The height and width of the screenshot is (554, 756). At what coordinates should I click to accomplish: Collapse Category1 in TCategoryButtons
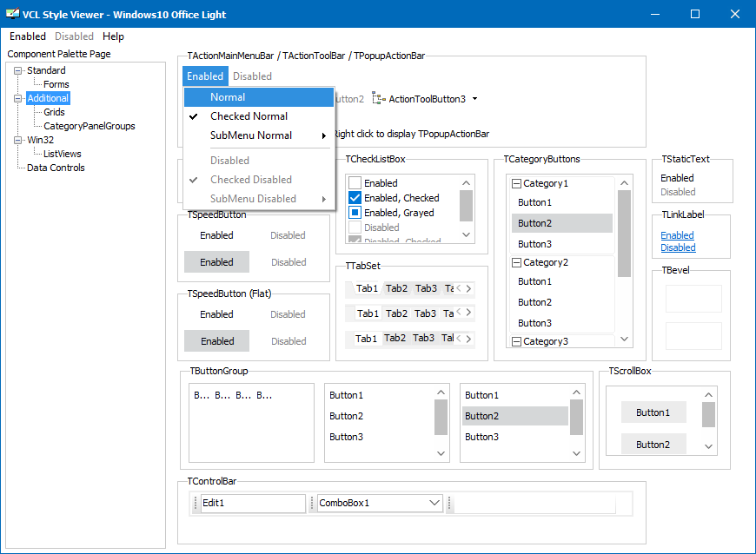[516, 183]
